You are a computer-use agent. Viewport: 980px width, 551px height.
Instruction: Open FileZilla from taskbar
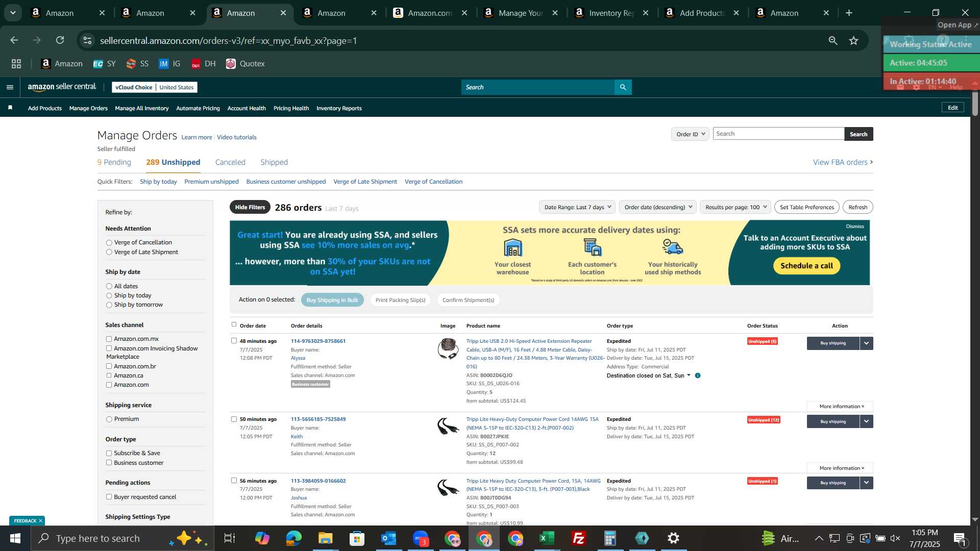[578, 538]
